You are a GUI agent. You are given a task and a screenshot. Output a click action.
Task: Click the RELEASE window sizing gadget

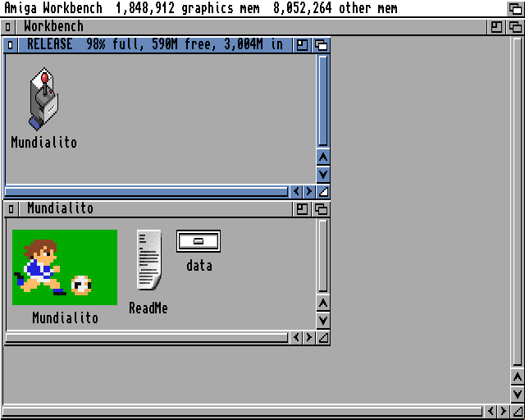(x=323, y=192)
